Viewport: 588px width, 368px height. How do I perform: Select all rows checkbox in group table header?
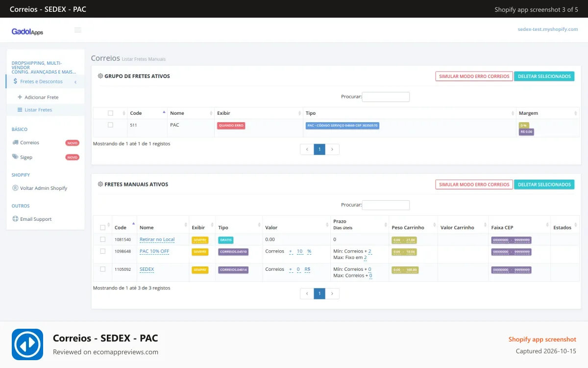pos(110,113)
